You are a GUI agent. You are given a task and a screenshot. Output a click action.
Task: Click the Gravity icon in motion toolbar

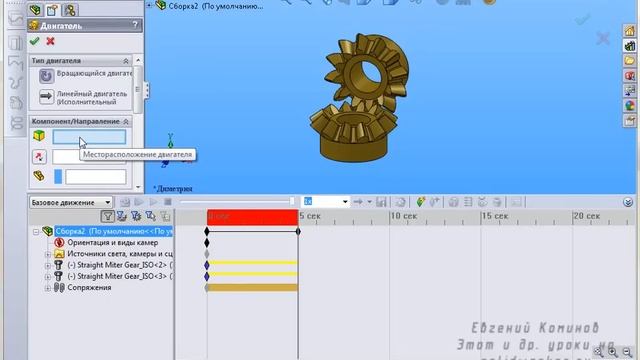coord(497,202)
